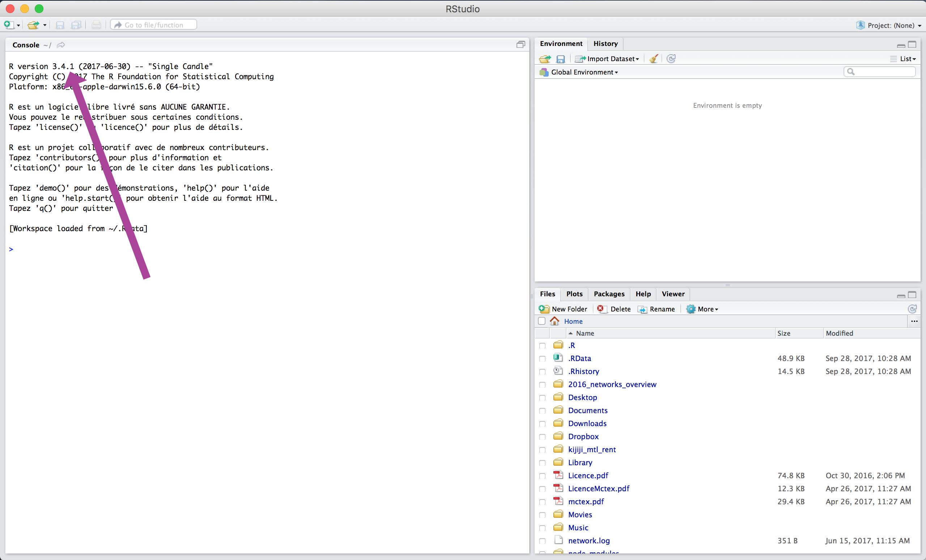Click the mctex.pdf PDF icon

coord(558,501)
